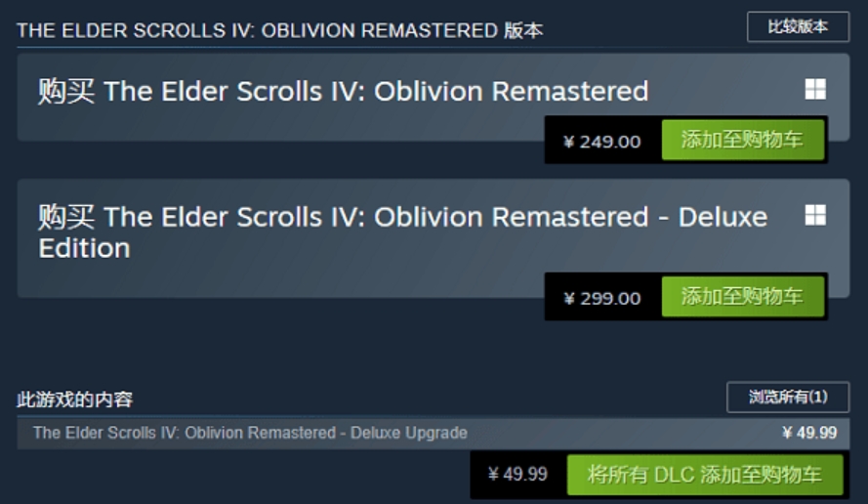This screenshot has width=868, height=504.
Task: Select the 购买 Oblivion Remastered standard title
Action: [344, 92]
